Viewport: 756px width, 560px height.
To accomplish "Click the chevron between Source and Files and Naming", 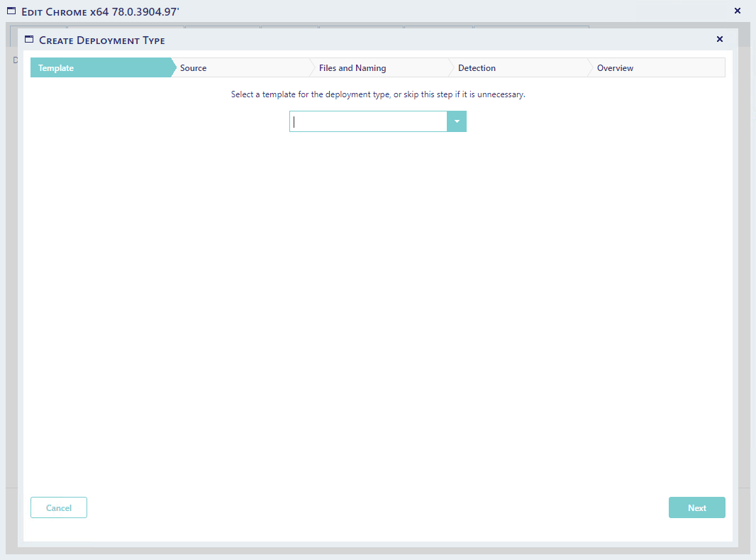I will (311, 68).
